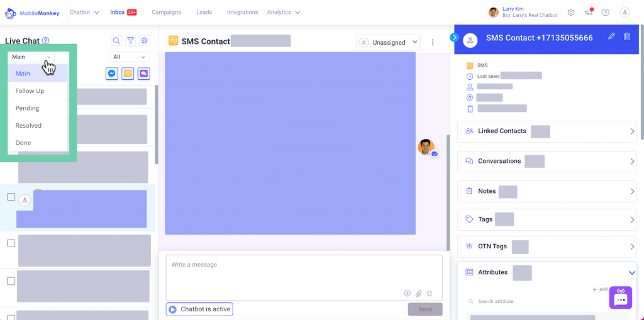The width and height of the screenshot is (644, 320).
Task: Select Resolved folder option
Action: pos(37,125)
